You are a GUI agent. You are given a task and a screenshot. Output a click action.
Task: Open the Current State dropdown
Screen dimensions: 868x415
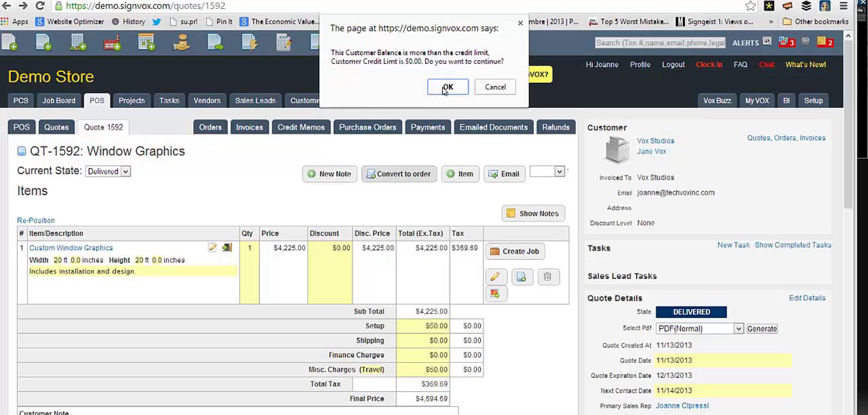(108, 171)
